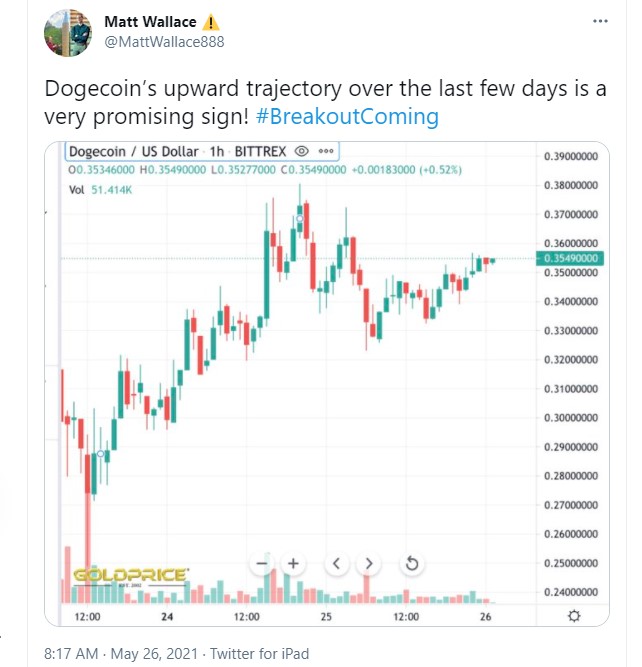
Task: Click the GoldPrice watermark logo
Action: pyautogui.click(x=131, y=575)
